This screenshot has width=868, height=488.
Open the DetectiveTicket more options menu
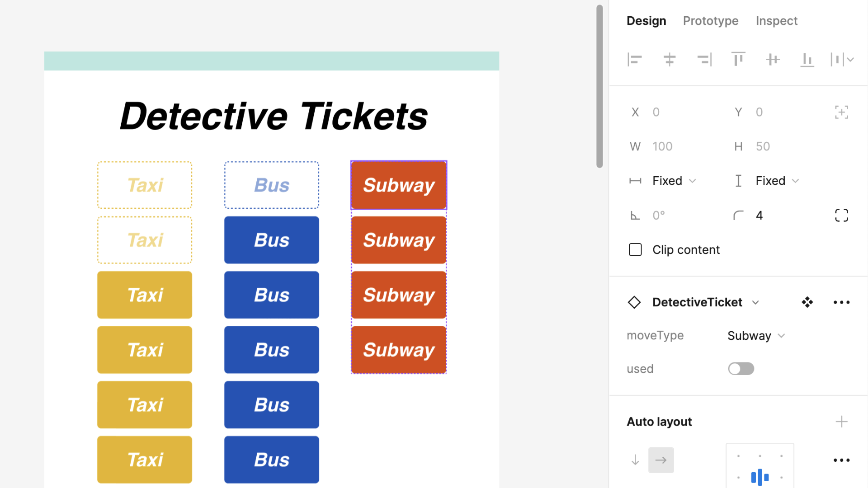click(x=841, y=302)
